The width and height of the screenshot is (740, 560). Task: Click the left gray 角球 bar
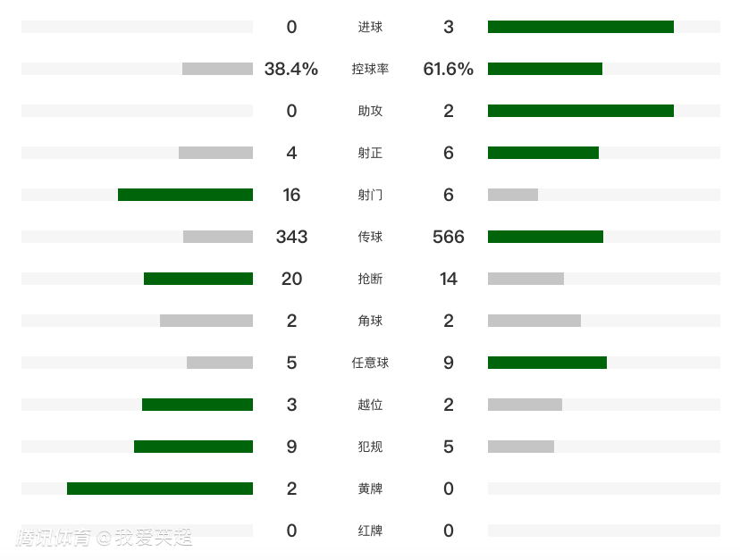coord(206,321)
